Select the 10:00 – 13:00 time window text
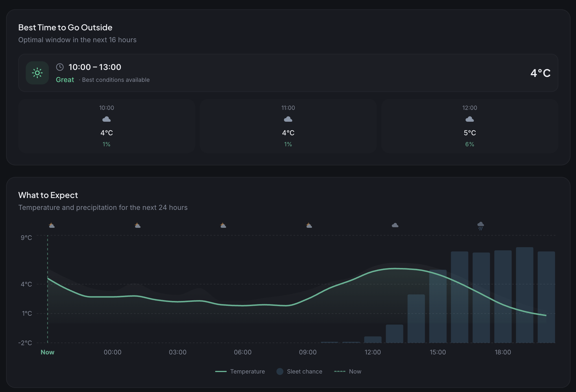 [95, 67]
